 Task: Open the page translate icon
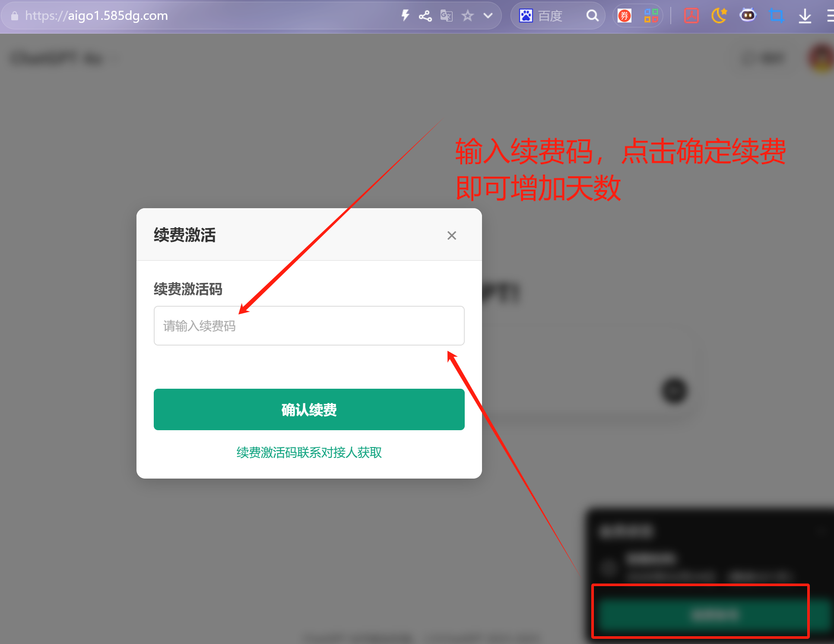[446, 16]
